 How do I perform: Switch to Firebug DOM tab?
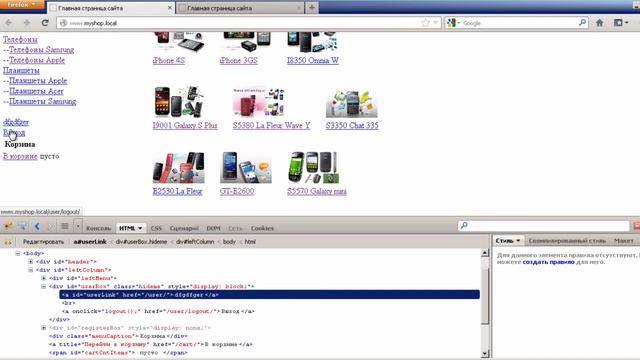[x=213, y=228]
